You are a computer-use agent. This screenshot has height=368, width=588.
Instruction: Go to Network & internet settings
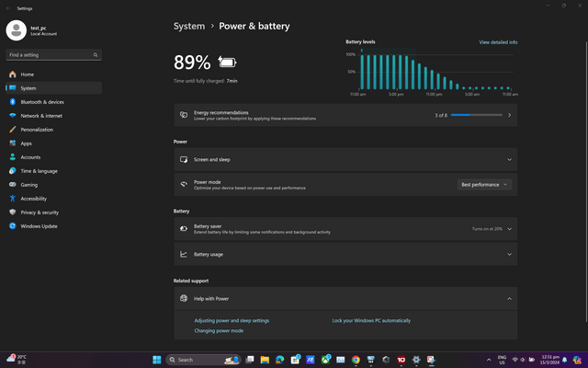[x=53, y=116]
